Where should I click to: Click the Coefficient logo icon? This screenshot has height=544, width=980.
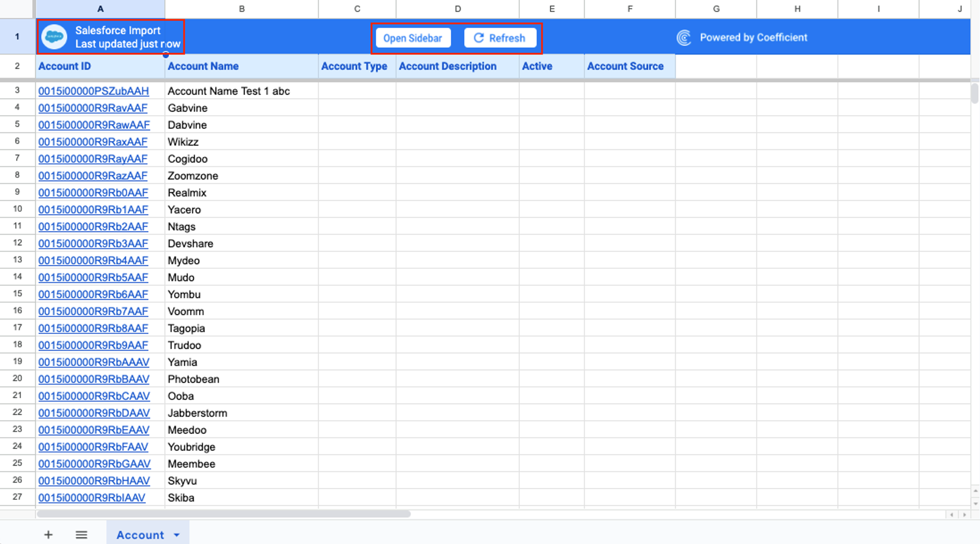pyautogui.click(x=684, y=38)
